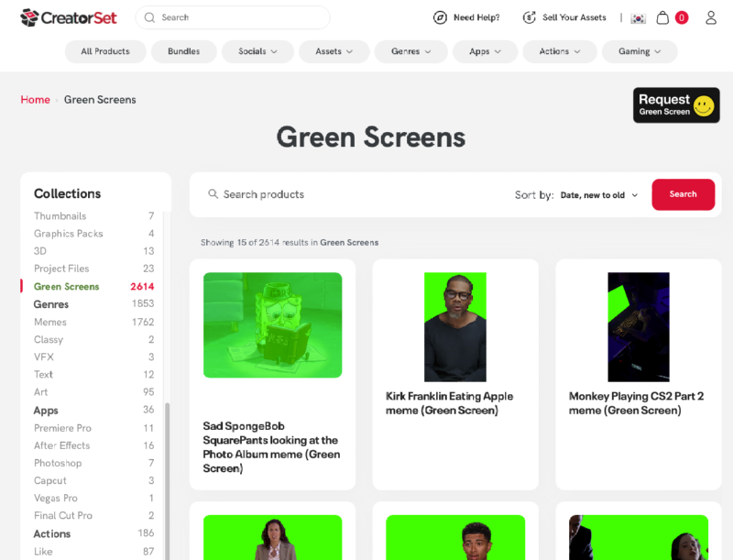
Task: Open the user account icon
Action: (x=711, y=17)
